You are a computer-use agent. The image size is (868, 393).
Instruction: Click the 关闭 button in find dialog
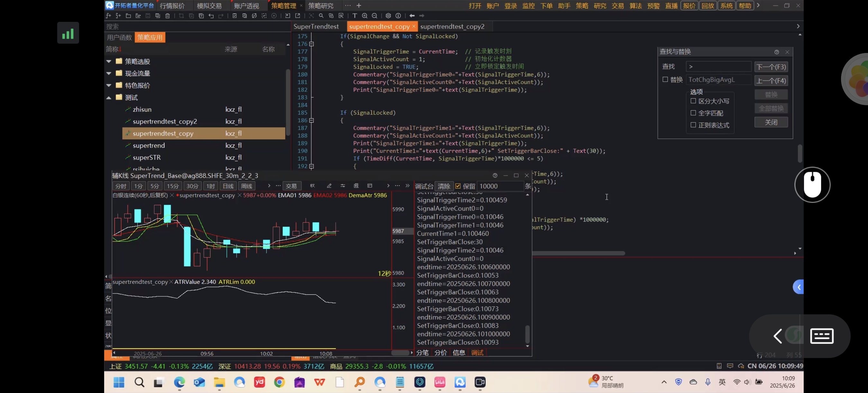point(771,122)
